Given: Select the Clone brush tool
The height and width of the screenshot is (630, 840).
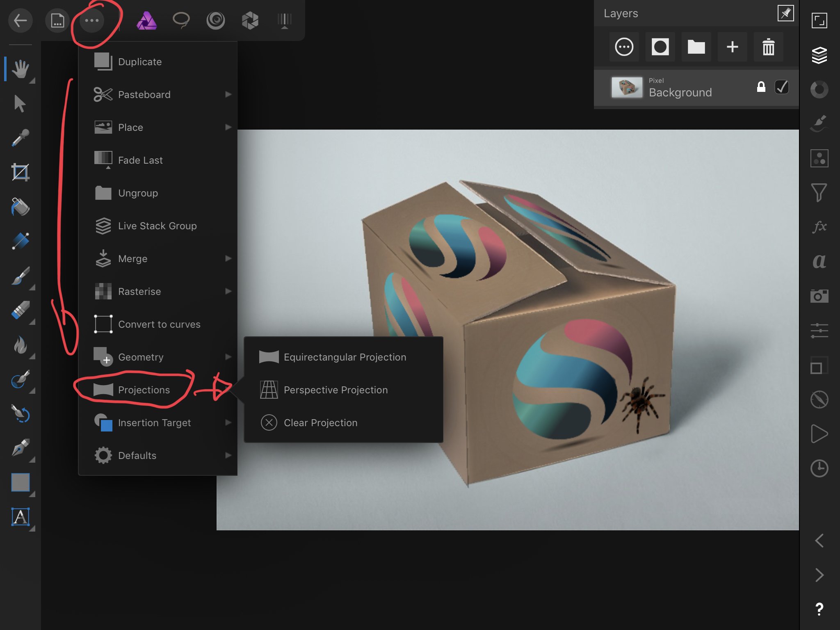Looking at the screenshot, I should point(20,379).
